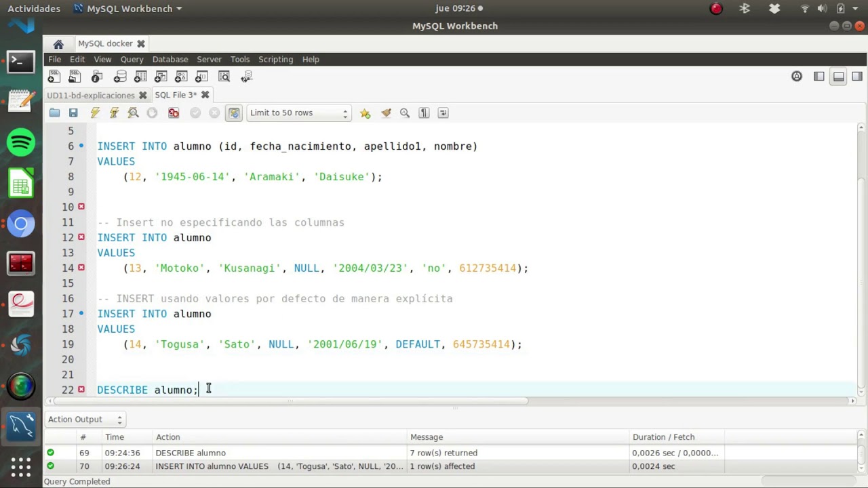Create a new view icon
The image size is (868, 488).
[161, 77]
